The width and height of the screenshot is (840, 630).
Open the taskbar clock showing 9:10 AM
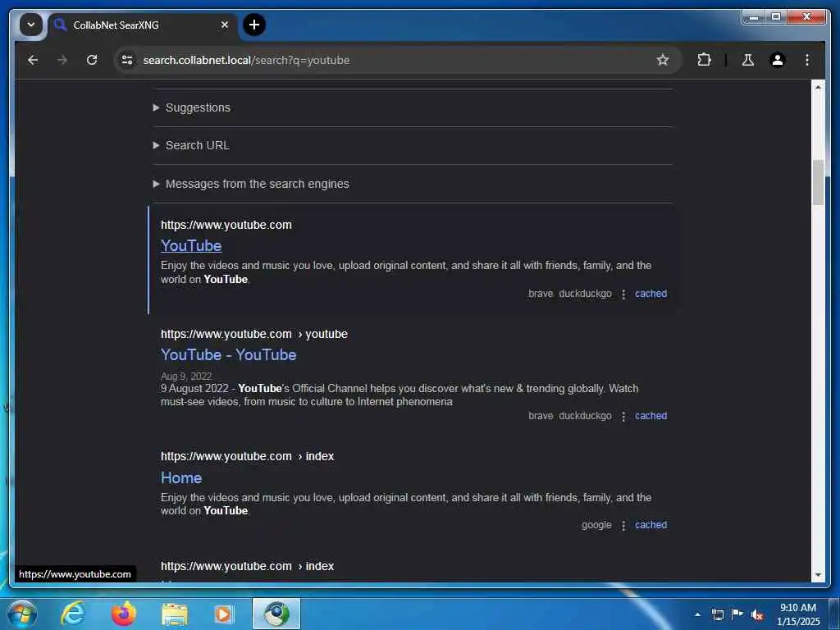point(798,614)
